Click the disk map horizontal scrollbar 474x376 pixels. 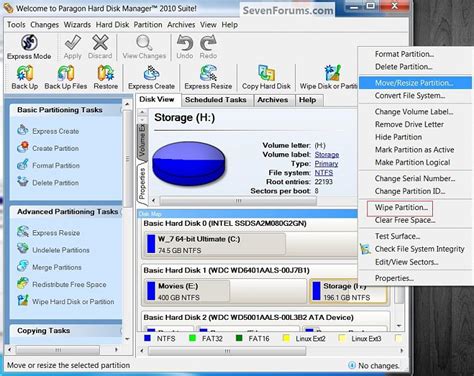(x=227, y=351)
